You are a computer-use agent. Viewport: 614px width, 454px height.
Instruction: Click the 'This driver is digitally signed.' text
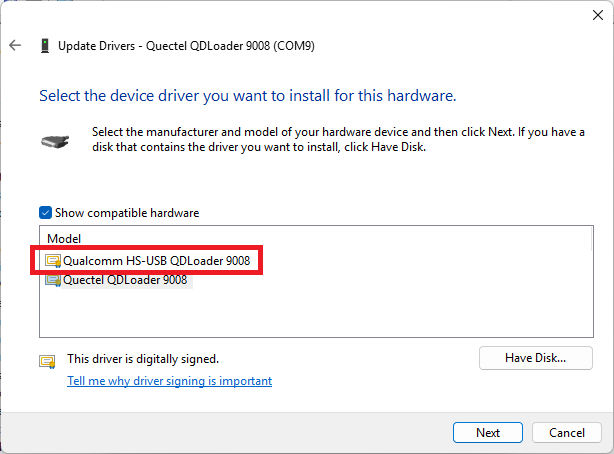[x=143, y=359]
